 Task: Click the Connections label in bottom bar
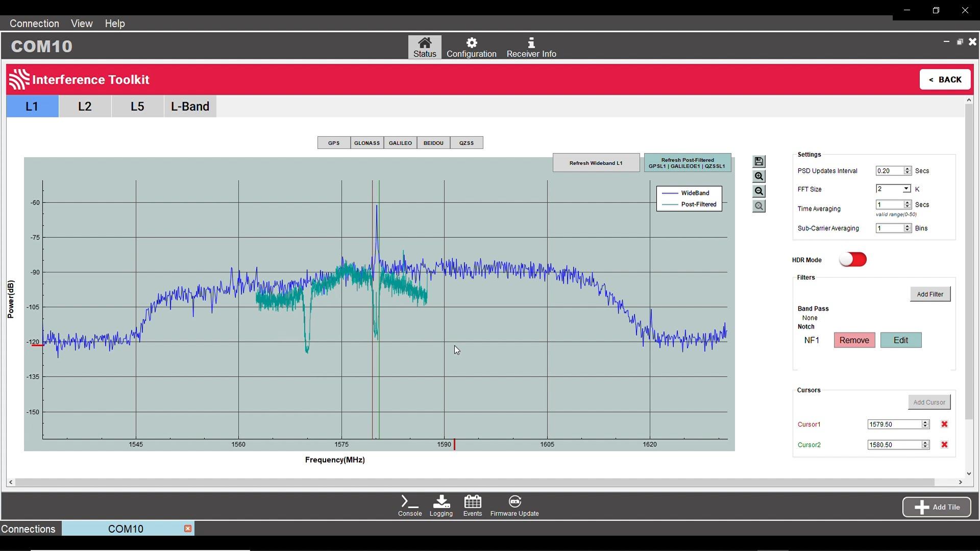click(x=28, y=529)
